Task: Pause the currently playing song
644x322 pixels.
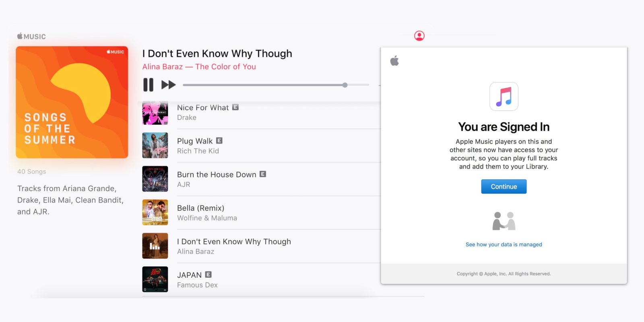Action: (148, 85)
